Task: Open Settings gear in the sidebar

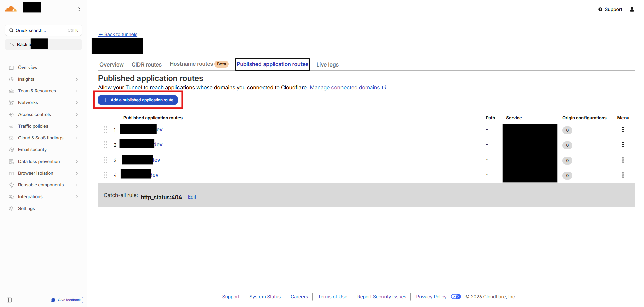Action: [x=11, y=209]
